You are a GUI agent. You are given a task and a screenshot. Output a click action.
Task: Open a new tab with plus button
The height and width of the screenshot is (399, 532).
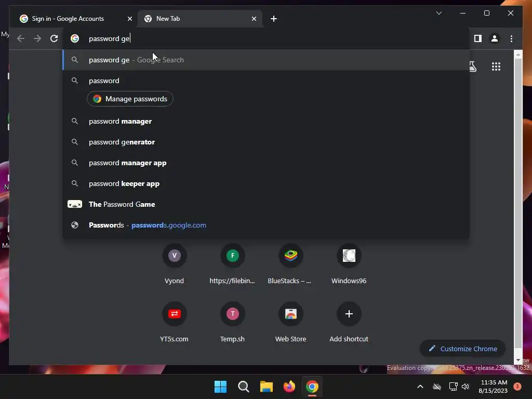274,19
